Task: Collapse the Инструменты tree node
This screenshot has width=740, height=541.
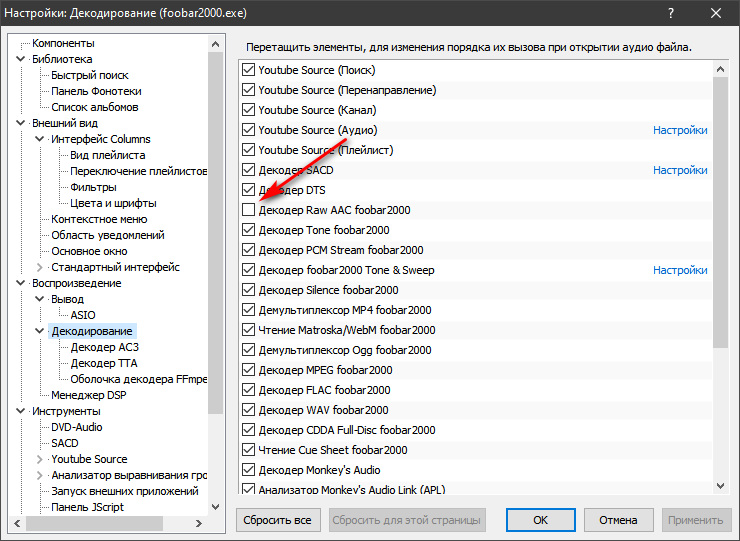Action: point(21,411)
